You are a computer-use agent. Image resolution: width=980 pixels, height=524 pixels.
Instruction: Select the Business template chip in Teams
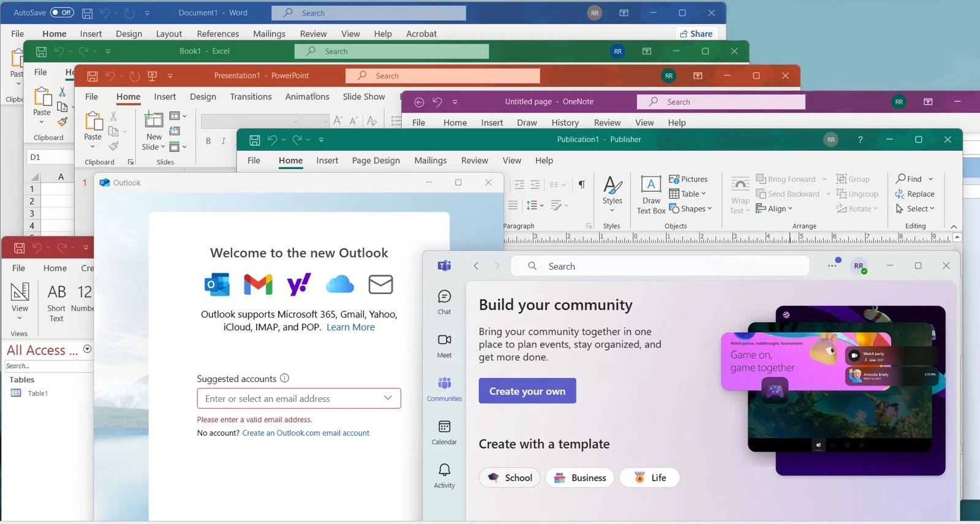click(x=580, y=477)
